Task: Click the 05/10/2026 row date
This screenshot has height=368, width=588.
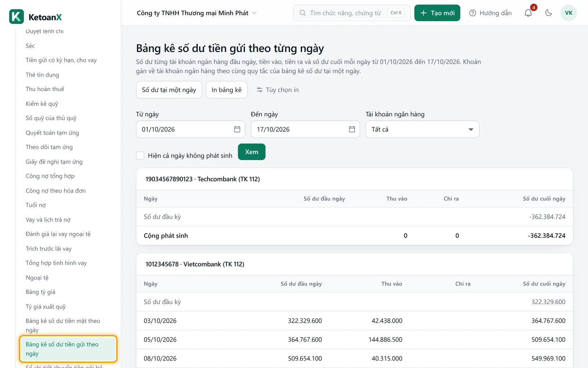Action: pos(160,339)
